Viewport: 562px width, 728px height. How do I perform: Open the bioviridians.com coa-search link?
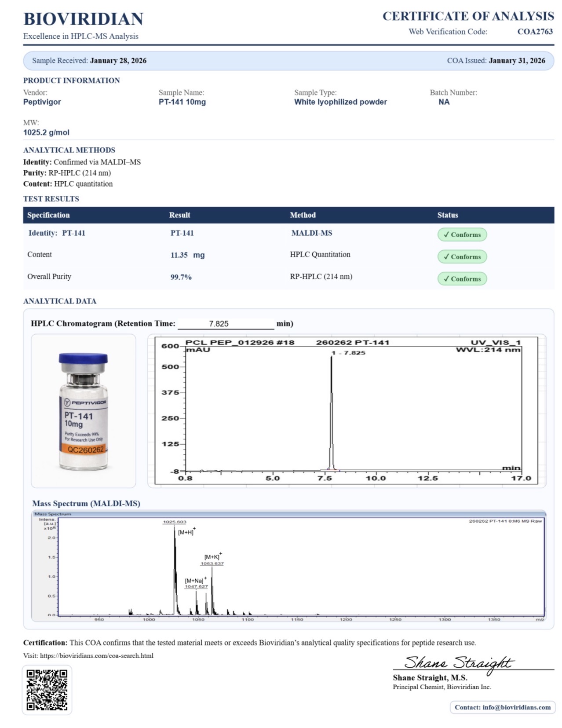[x=96, y=655]
